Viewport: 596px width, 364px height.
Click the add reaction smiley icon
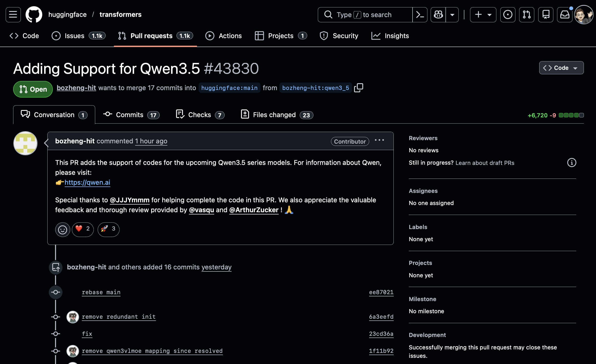[x=62, y=230]
